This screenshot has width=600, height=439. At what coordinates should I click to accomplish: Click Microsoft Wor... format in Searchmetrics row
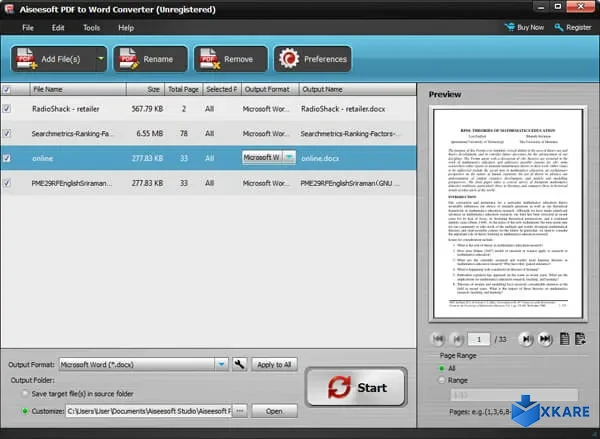coord(266,134)
